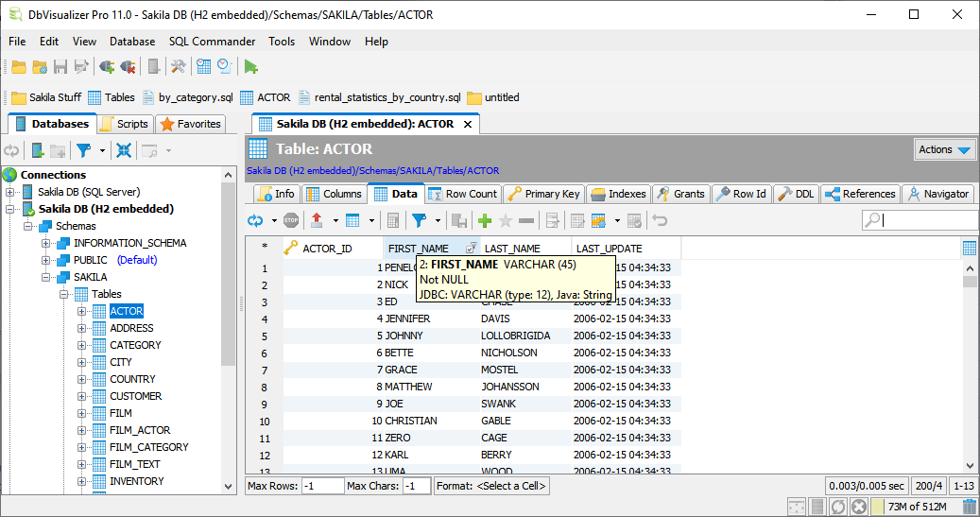The image size is (980, 517).
Task: Click the table-with-clock monitor icon in main toolbar
Action: (x=204, y=67)
